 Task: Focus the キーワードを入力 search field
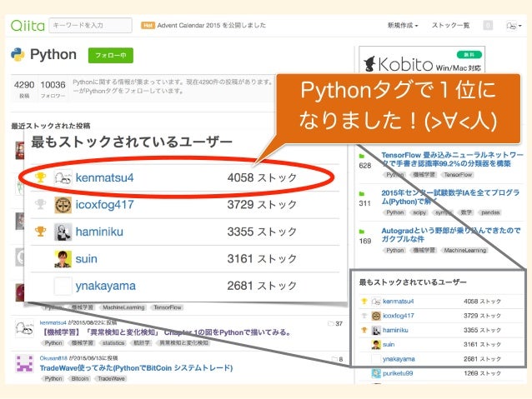pos(90,26)
